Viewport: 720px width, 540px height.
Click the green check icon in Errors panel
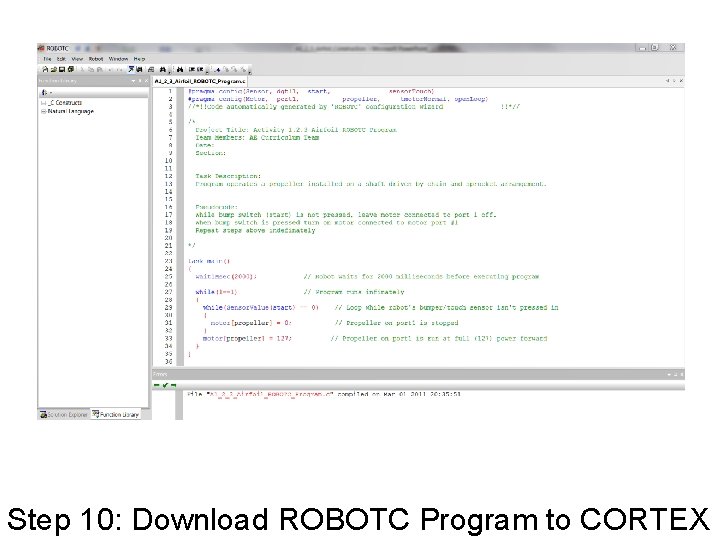pyautogui.click(x=165, y=385)
